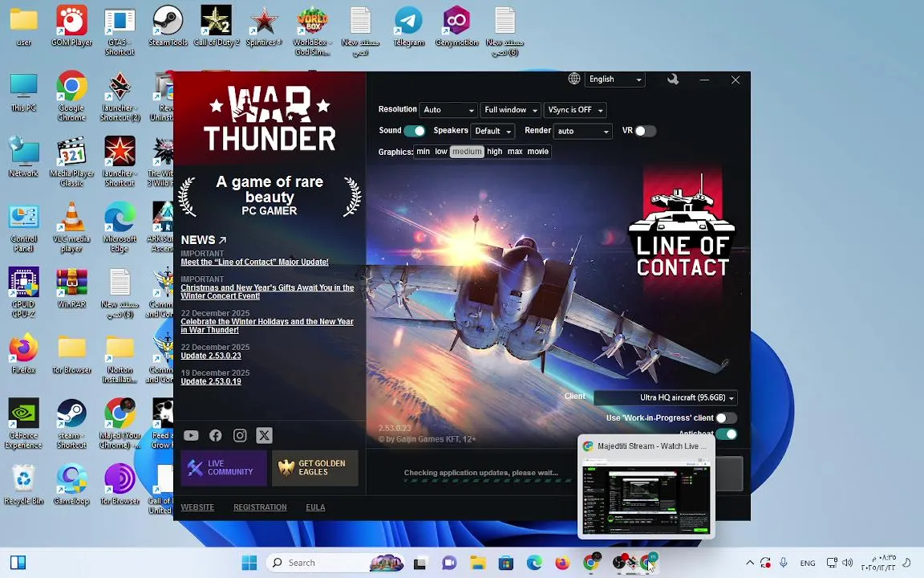Open Celebrate the Winter Holidays news link
The image size is (924, 578).
point(267,326)
